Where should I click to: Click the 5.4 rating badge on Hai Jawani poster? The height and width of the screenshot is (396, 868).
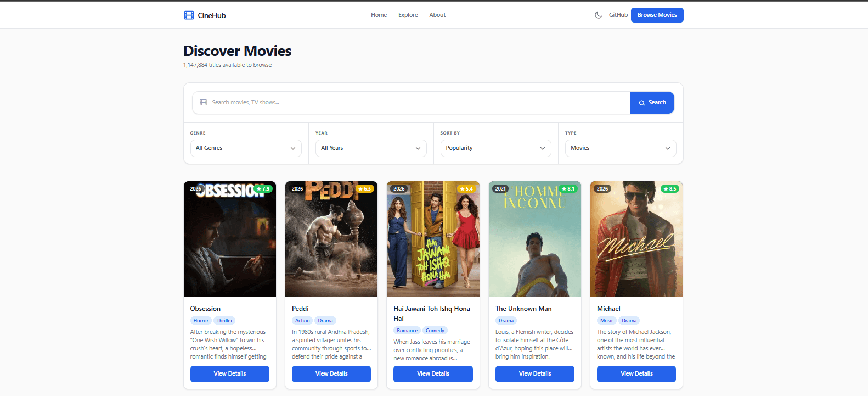click(x=466, y=189)
